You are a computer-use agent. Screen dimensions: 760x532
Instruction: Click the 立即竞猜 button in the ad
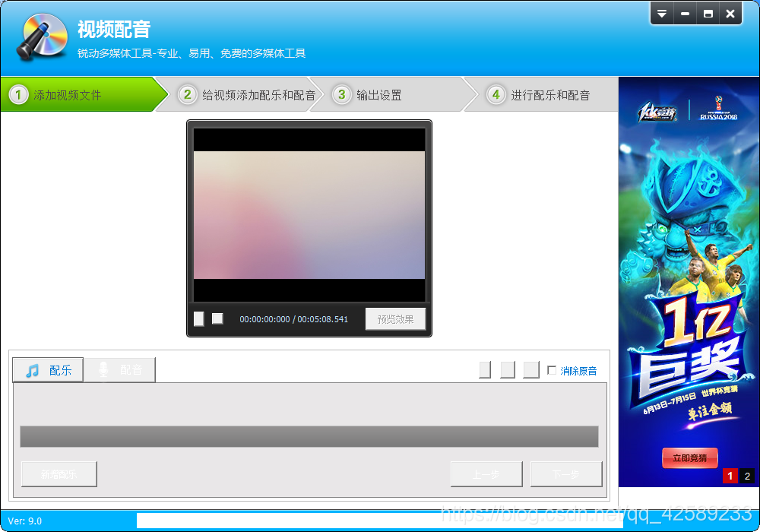coord(690,458)
